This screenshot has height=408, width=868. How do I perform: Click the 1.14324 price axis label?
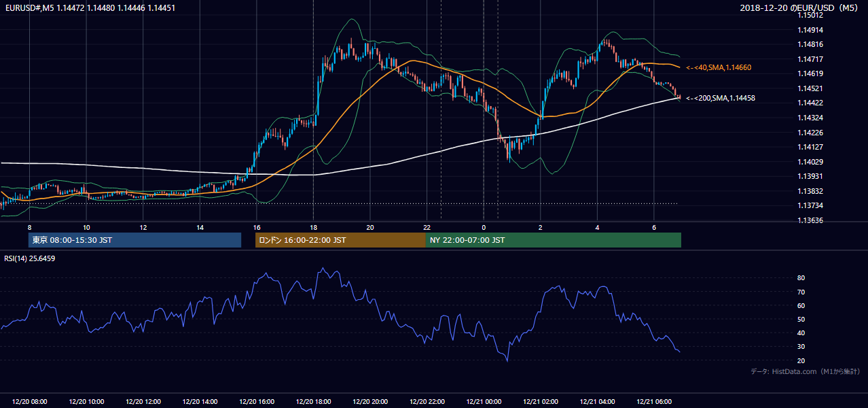[810, 118]
